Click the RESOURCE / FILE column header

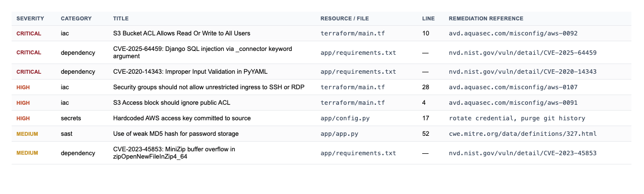[x=344, y=18]
